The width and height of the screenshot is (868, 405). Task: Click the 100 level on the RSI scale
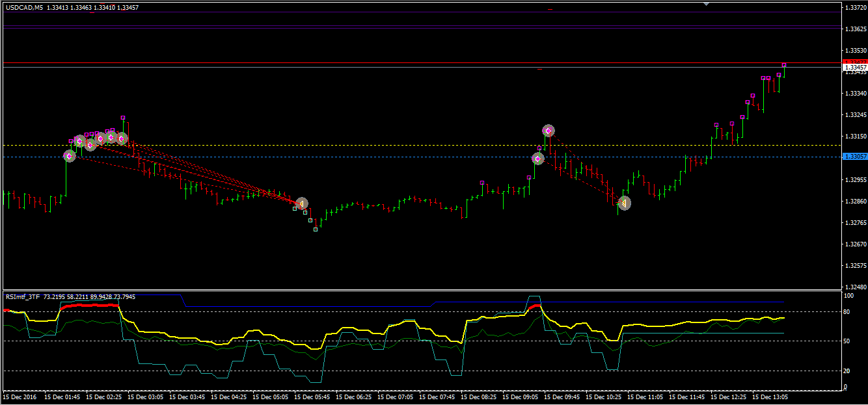848,296
